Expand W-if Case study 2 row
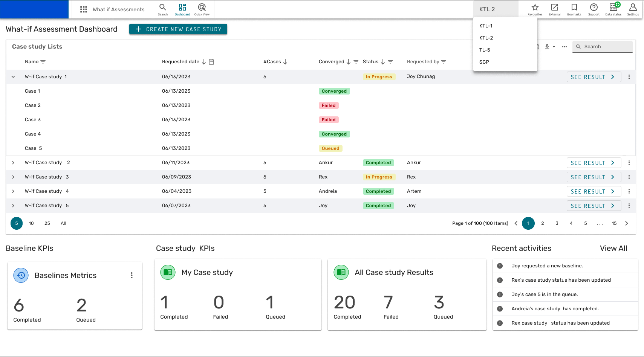Screen dimensions: 644x357 pos(13,163)
